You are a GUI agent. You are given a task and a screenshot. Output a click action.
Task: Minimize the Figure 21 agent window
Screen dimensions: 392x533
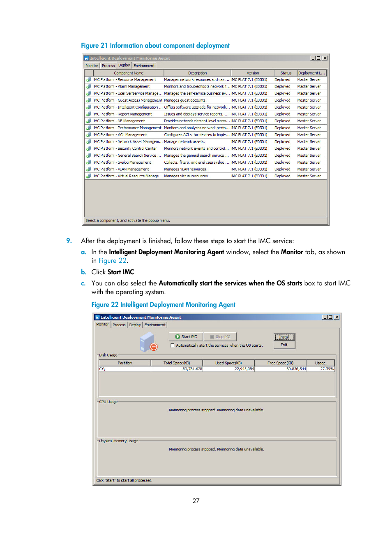click(x=313, y=58)
